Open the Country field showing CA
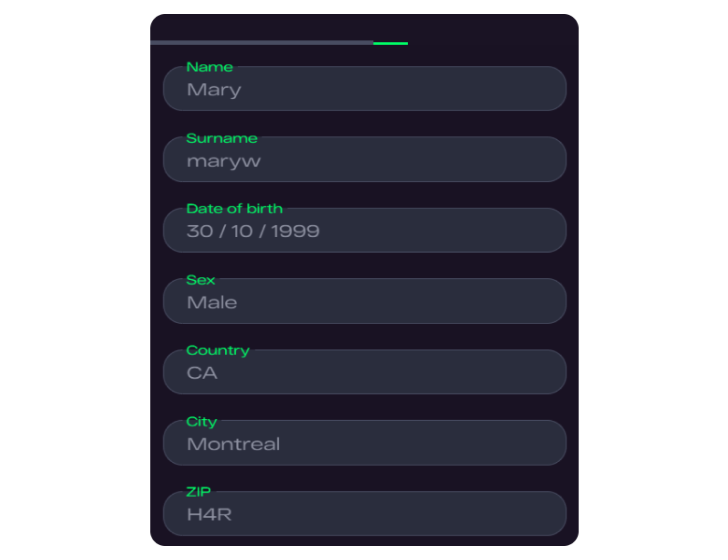Screen dimensions: 728x560 (364, 372)
